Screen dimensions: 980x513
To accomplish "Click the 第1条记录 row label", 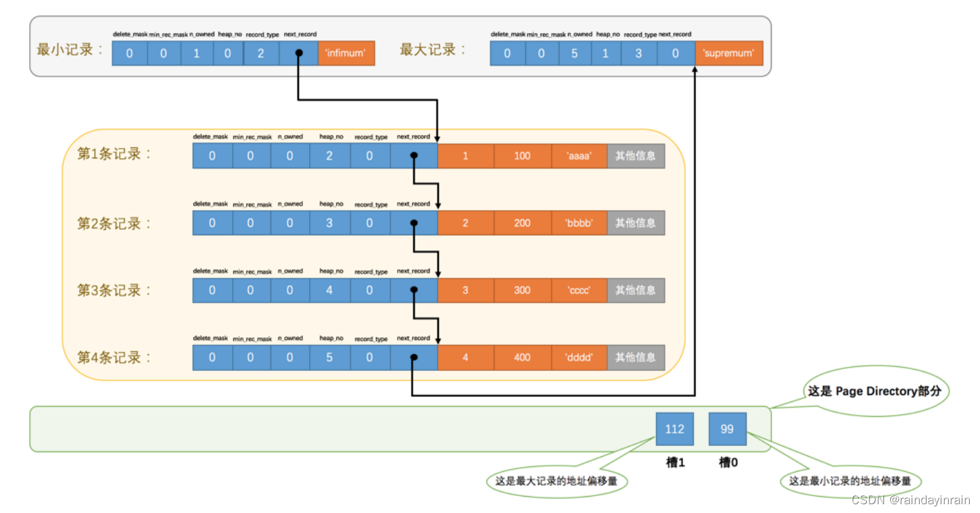I will pyautogui.click(x=114, y=154).
